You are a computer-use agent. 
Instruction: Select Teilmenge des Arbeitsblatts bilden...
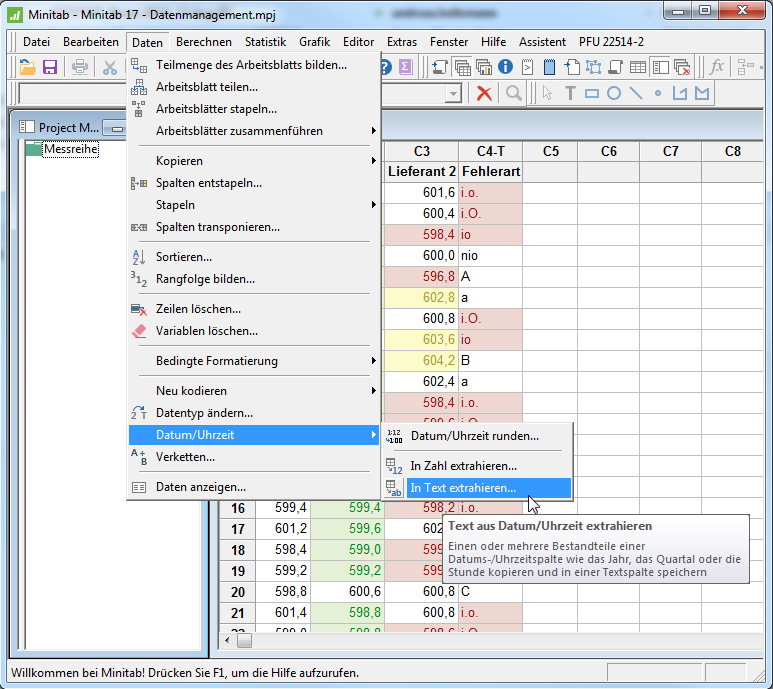pyautogui.click(x=254, y=65)
